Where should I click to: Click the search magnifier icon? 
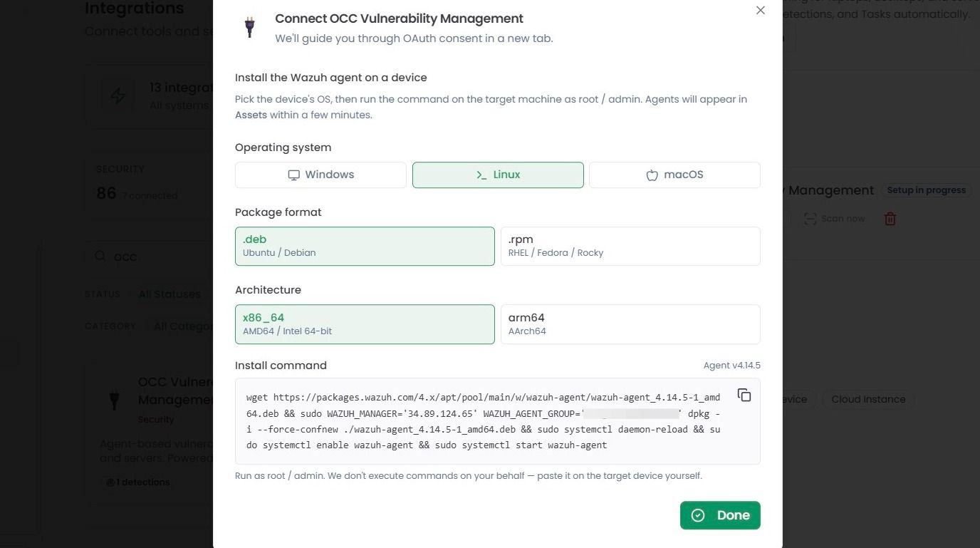[100, 256]
